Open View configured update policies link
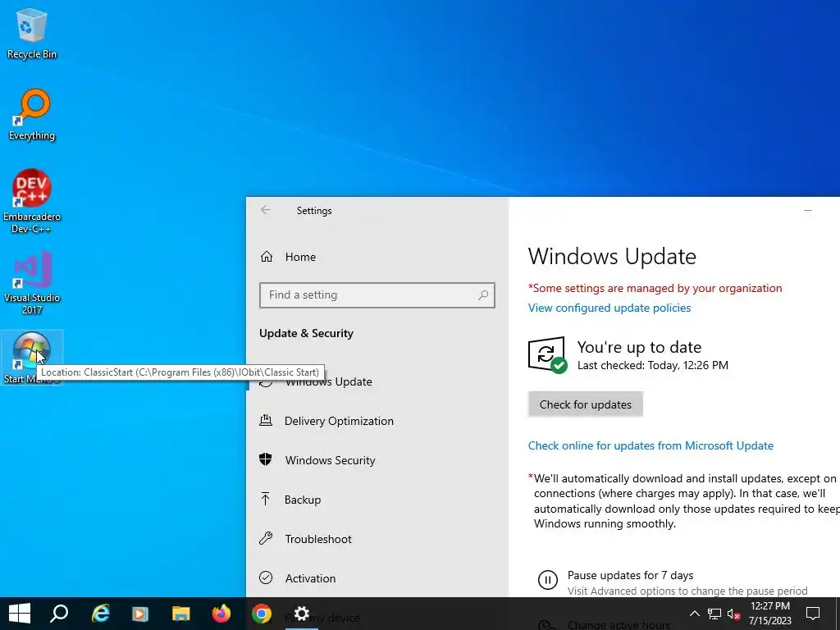This screenshot has width=840, height=630. tap(609, 308)
